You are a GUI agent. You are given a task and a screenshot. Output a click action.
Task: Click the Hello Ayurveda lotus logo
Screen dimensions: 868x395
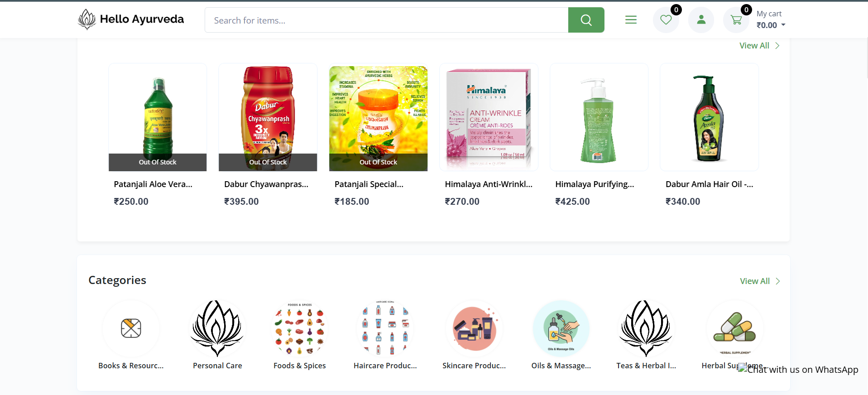coord(86,19)
